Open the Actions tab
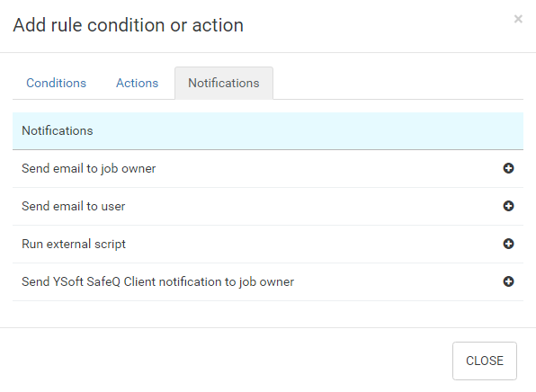 click(x=137, y=83)
